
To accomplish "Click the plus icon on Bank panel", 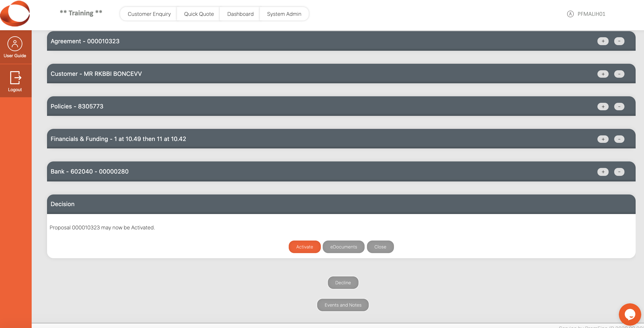I will click(x=603, y=171).
